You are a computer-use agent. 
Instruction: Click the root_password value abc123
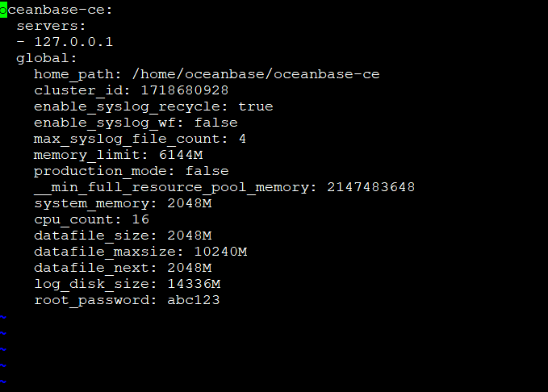click(x=194, y=300)
